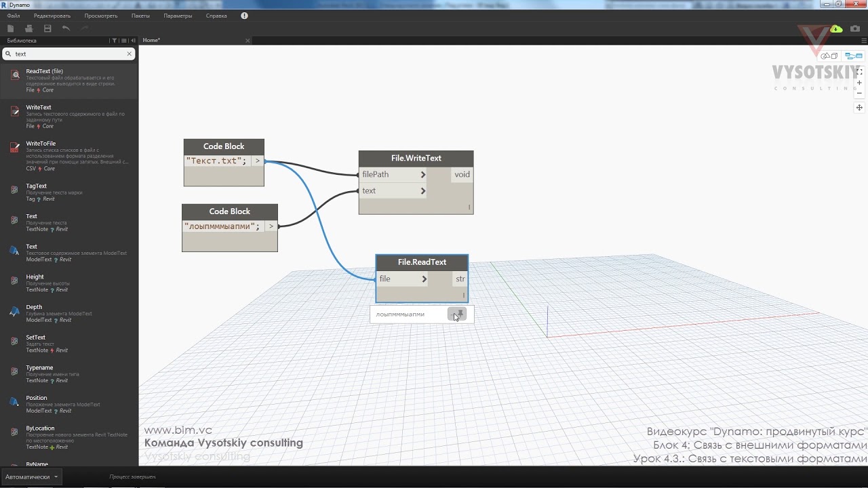Click the text input port on File.WriteText
This screenshot has width=868, height=488.
tap(393, 190)
